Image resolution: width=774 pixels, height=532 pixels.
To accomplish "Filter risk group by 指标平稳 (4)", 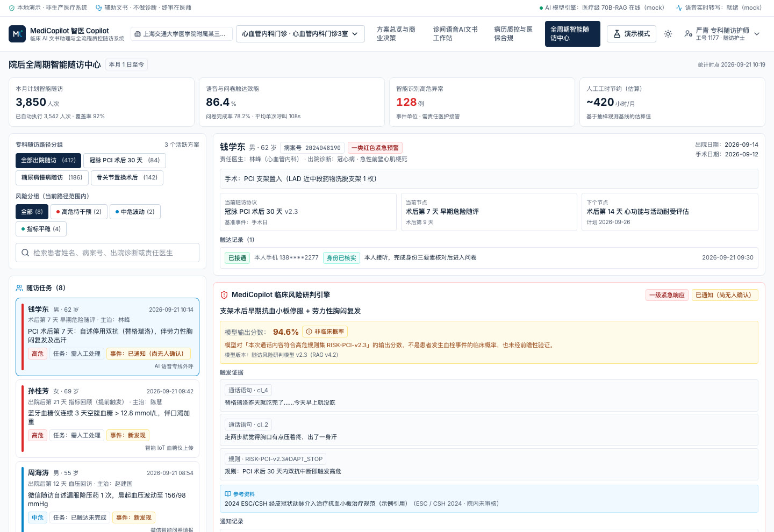I will click(41, 229).
